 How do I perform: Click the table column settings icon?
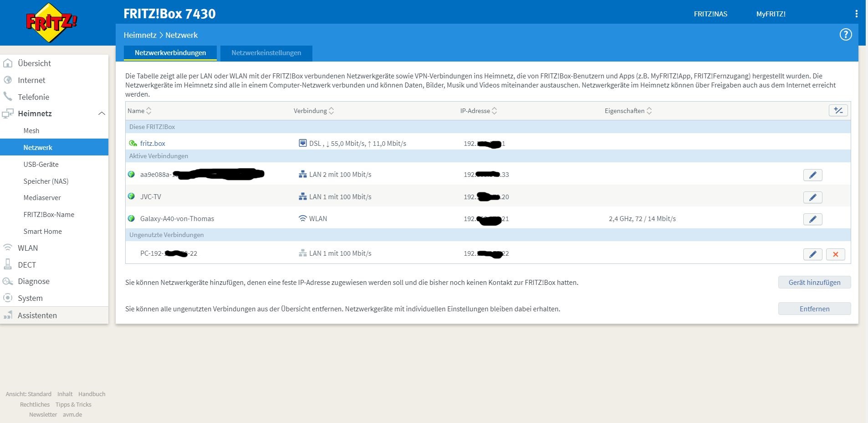click(x=838, y=110)
